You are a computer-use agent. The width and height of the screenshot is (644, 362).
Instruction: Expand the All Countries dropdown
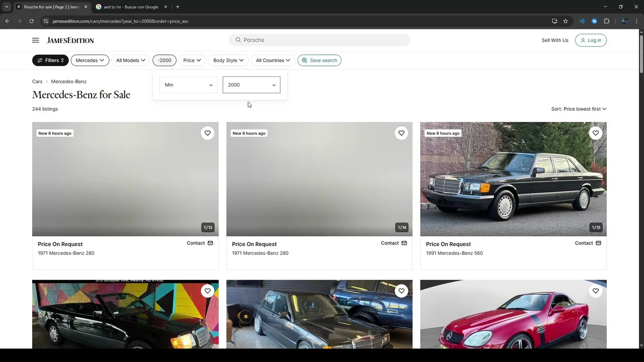[x=273, y=60]
